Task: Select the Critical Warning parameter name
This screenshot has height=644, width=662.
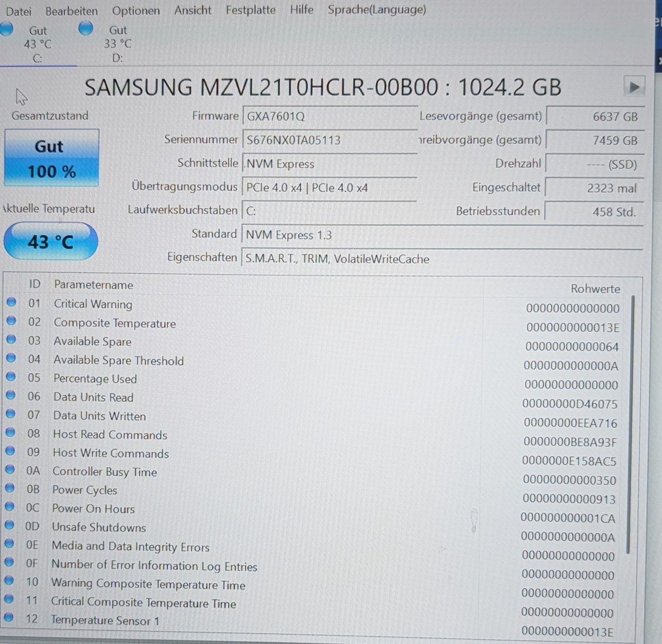Action: [93, 304]
